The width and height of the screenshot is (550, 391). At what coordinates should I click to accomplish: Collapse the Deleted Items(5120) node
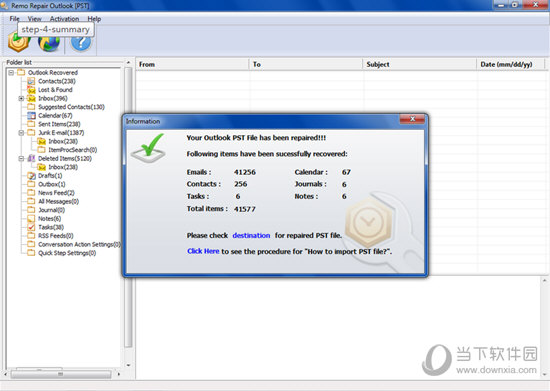pos(21,159)
